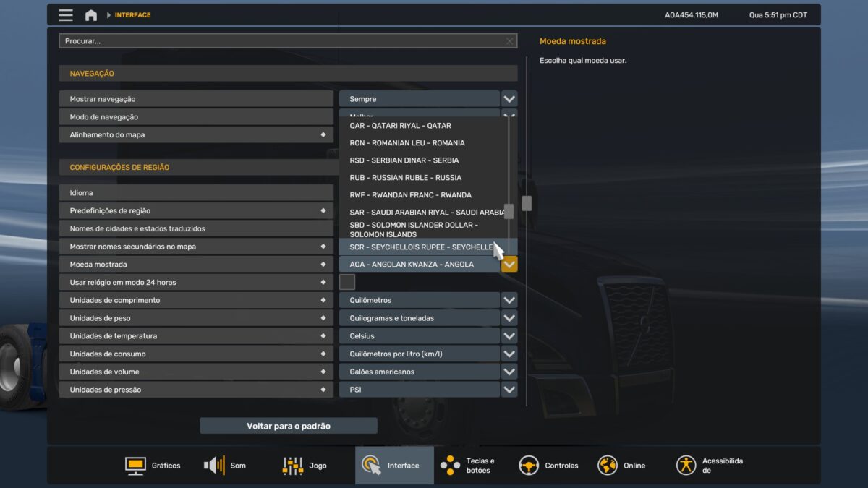The height and width of the screenshot is (488, 868).
Task: Click the currency list scrollbar handle
Action: (509, 211)
